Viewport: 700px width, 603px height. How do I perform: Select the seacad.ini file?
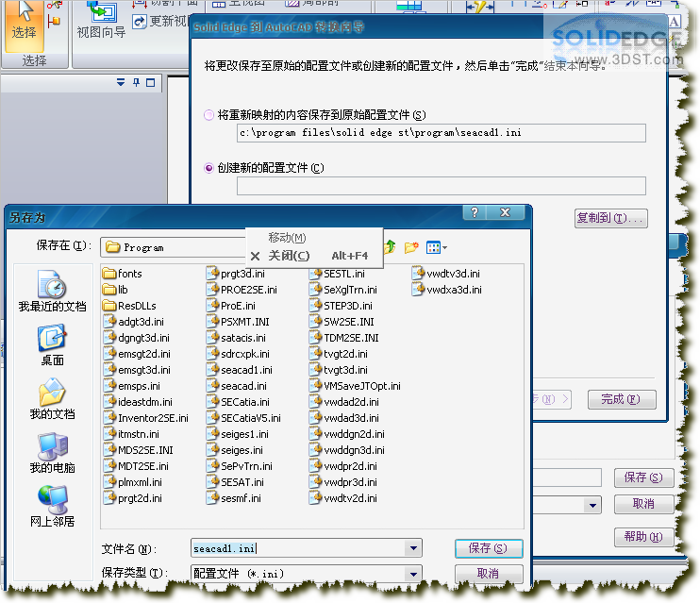(237, 386)
